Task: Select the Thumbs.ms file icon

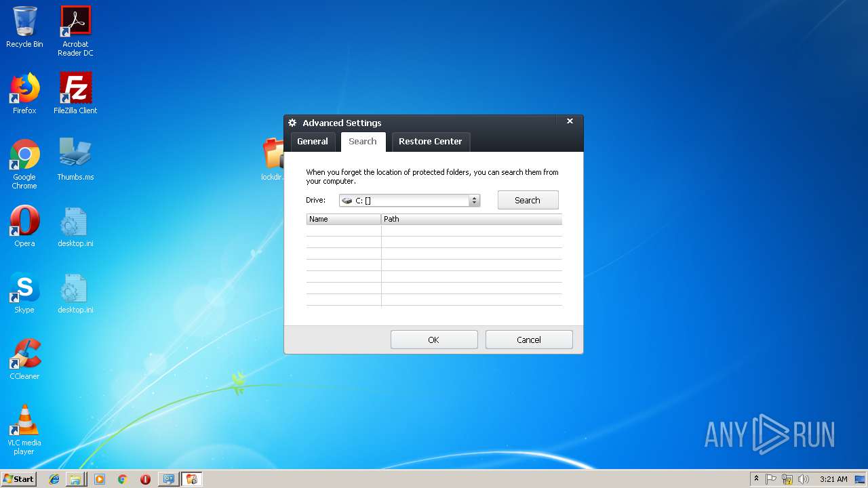Action: (x=75, y=160)
